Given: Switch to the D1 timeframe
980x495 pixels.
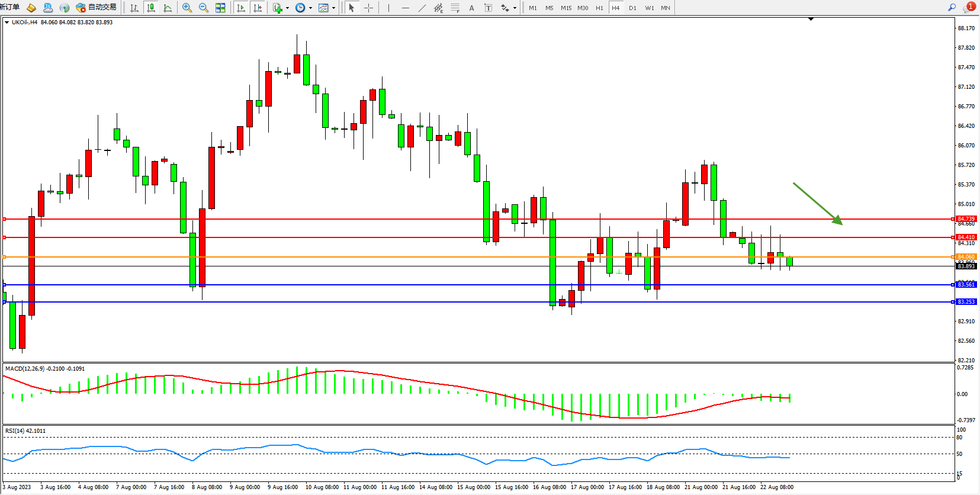Looking at the screenshot, I should coord(632,8).
